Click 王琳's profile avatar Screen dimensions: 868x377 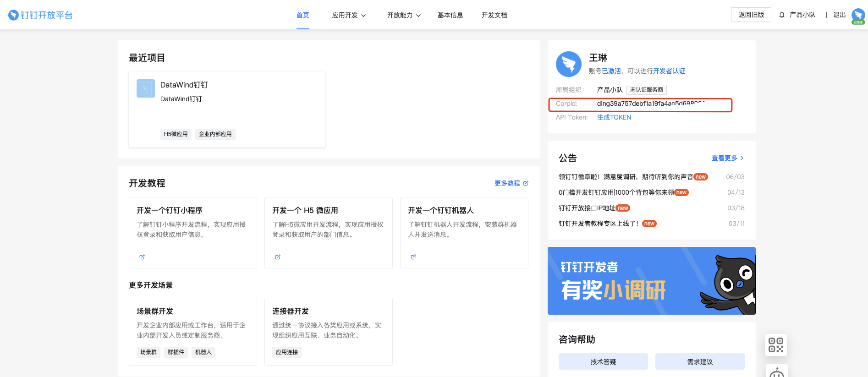click(569, 64)
